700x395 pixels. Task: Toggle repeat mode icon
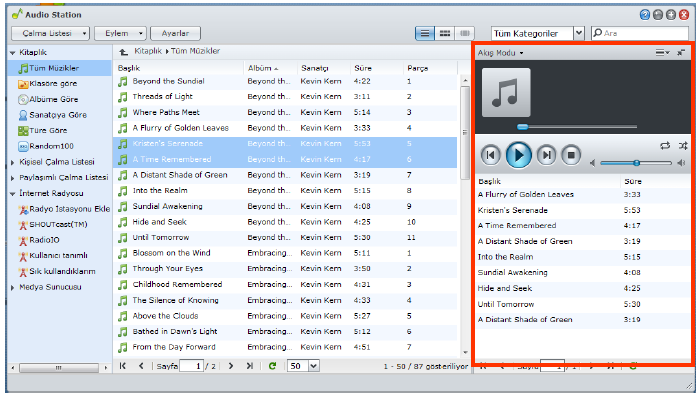click(665, 146)
